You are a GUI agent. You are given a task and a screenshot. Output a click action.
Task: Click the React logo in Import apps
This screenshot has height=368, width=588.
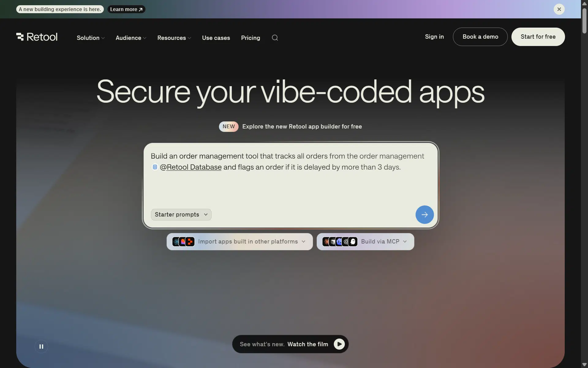(x=176, y=242)
